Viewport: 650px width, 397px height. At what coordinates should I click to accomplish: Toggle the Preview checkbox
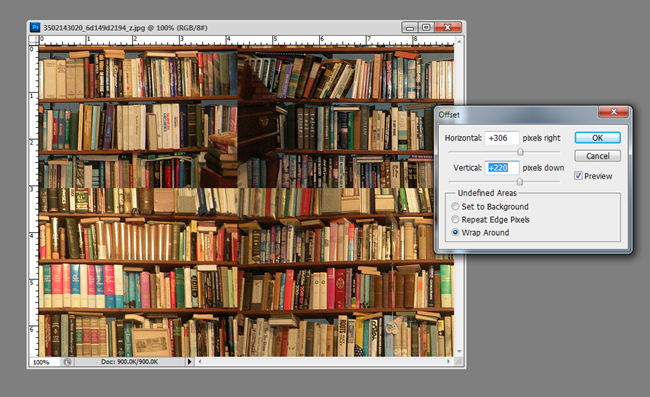tap(578, 176)
